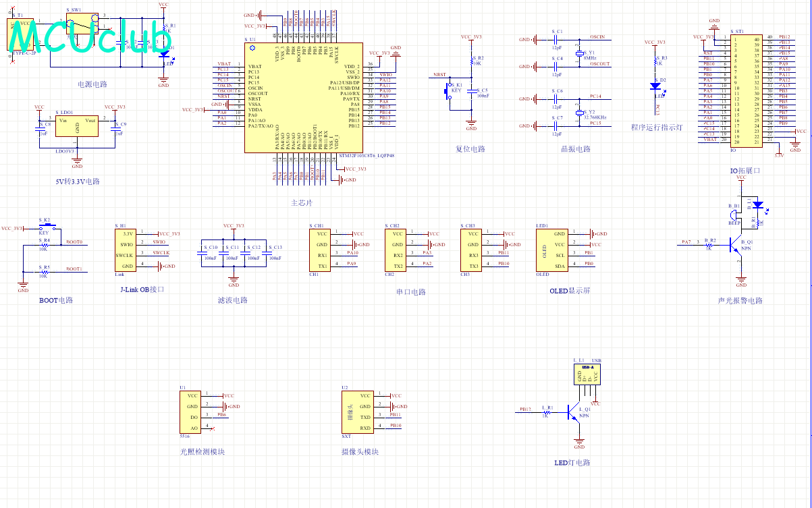
Task: Select the S_C8 1uF capacitor
Action: [40, 129]
